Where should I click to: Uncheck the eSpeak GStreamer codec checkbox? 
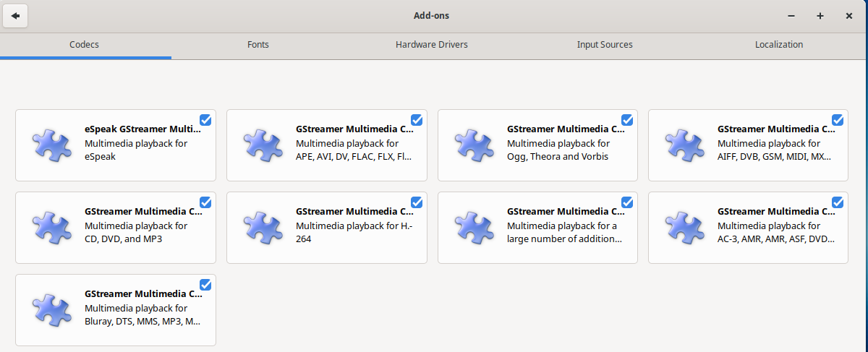[205, 120]
